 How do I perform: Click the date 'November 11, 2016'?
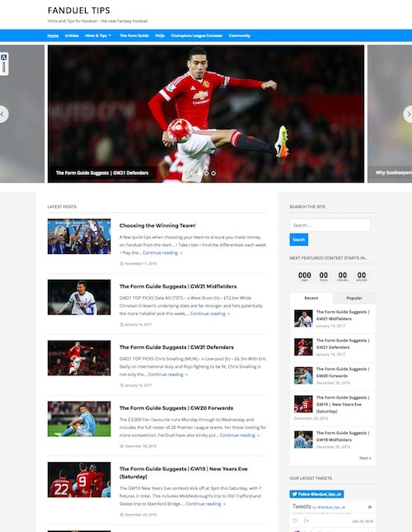point(141,264)
